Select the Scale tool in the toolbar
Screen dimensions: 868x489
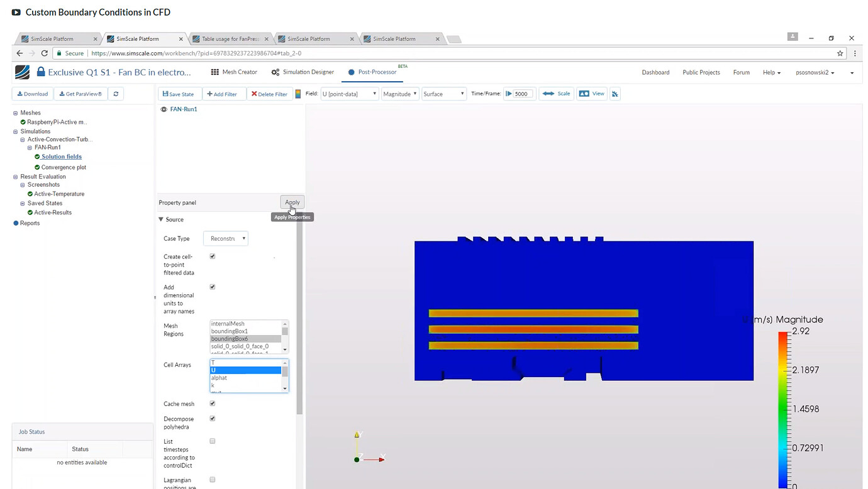point(556,93)
